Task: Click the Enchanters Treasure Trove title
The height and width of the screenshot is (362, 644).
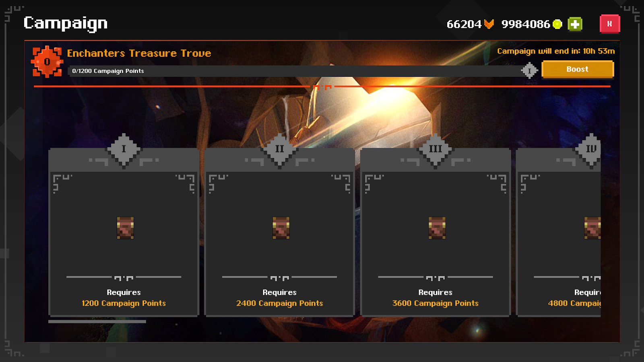Action: point(139,53)
